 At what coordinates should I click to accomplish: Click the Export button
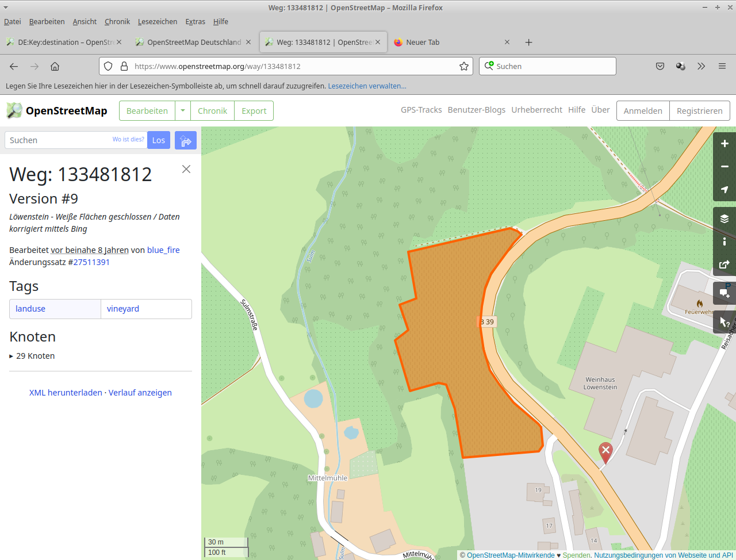(254, 111)
